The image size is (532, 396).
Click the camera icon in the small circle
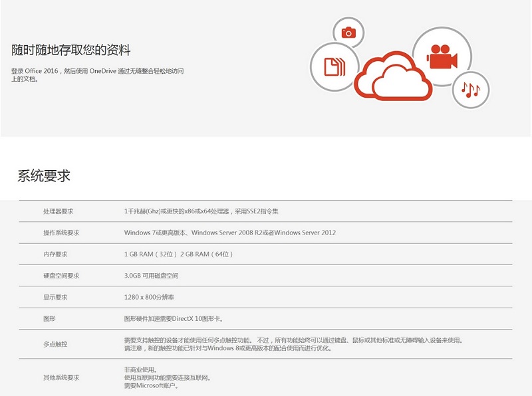[348, 32]
